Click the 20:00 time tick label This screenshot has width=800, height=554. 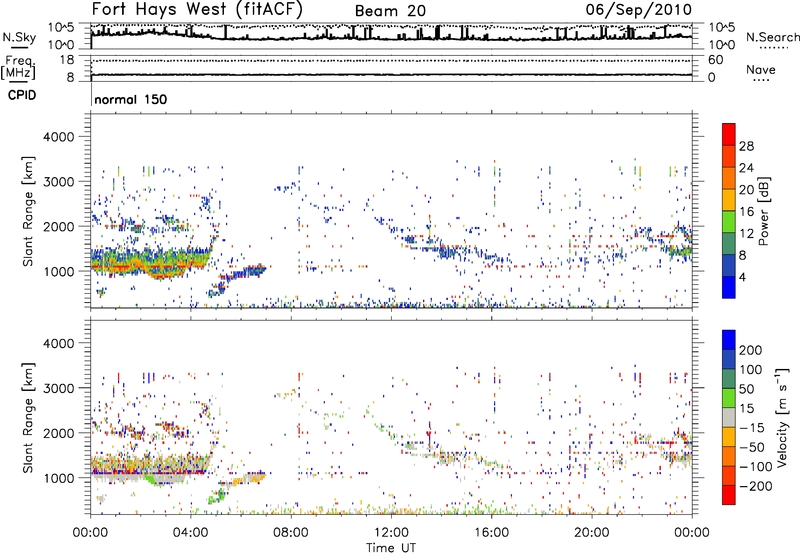pyautogui.click(x=591, y=533)
